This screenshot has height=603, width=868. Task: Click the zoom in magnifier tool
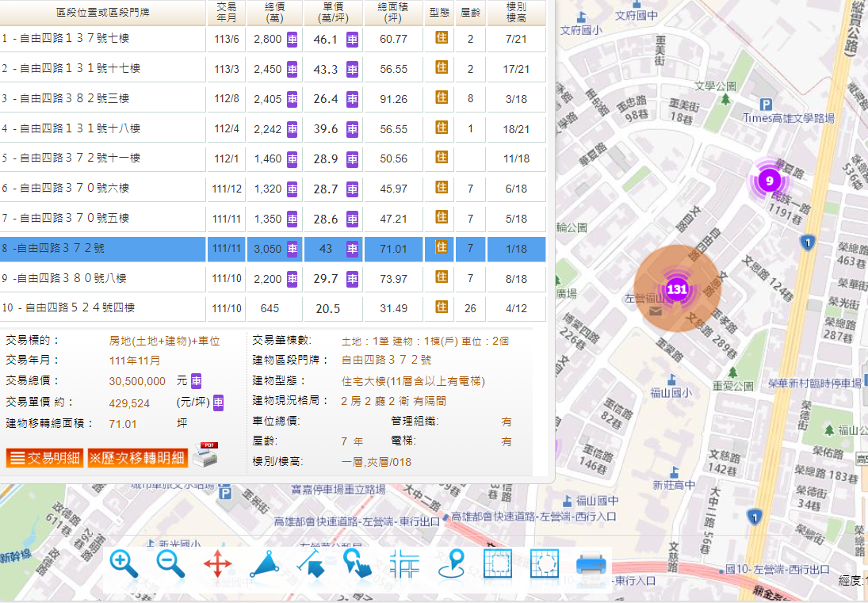[124, 564]
